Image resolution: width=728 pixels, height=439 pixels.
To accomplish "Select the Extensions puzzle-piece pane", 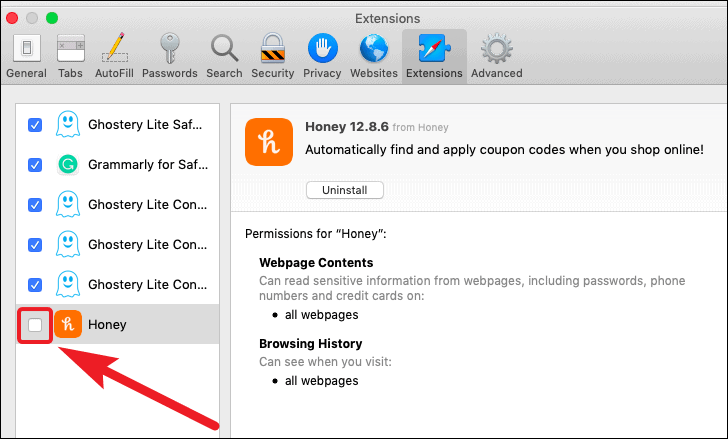I will (x=434, y=56).
